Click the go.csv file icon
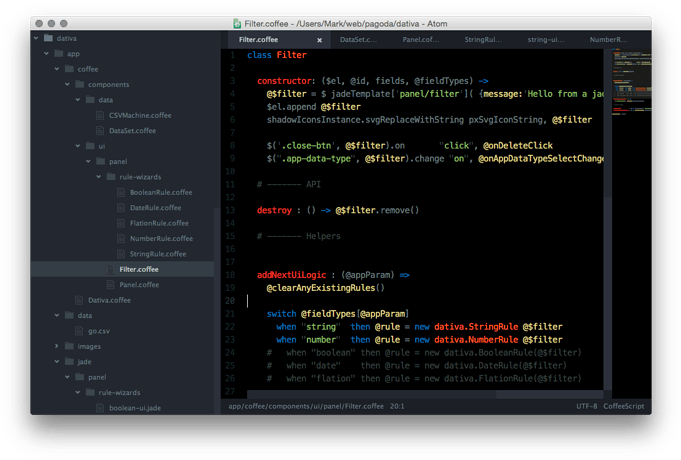 [x=79, y=331]
